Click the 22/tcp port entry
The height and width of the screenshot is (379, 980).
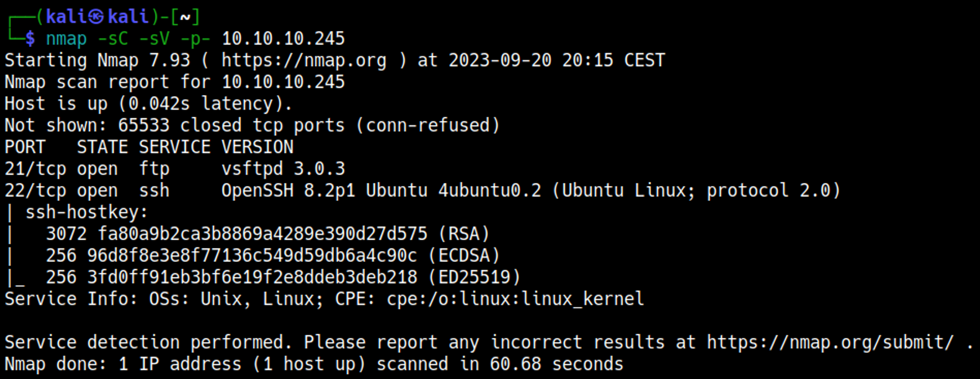(35, 191)
